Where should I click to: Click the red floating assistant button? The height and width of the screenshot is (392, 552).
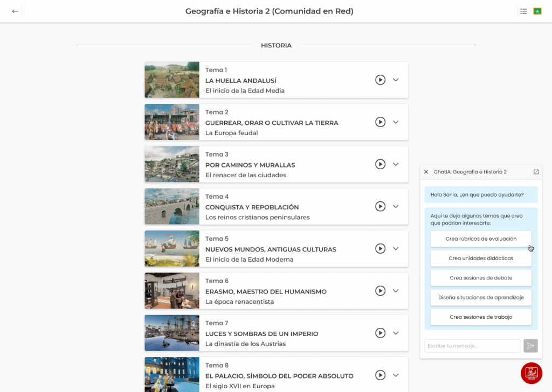pos(531,373)
